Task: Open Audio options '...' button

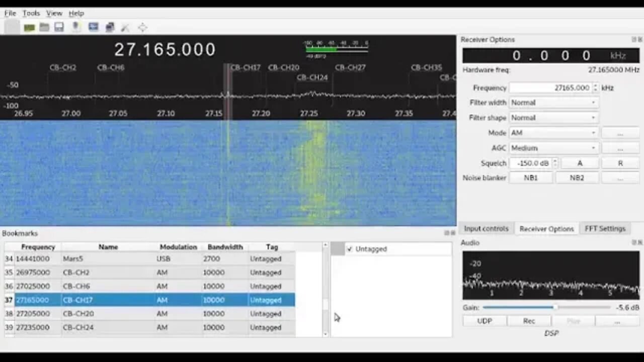Action: 617,321
